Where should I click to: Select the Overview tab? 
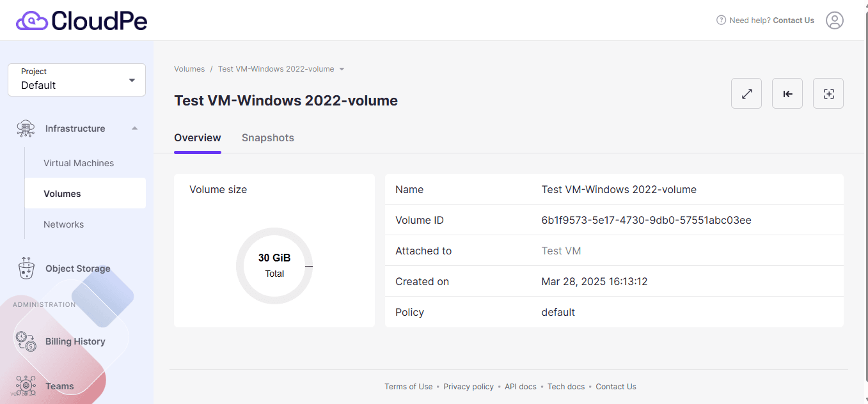point(198,137)
